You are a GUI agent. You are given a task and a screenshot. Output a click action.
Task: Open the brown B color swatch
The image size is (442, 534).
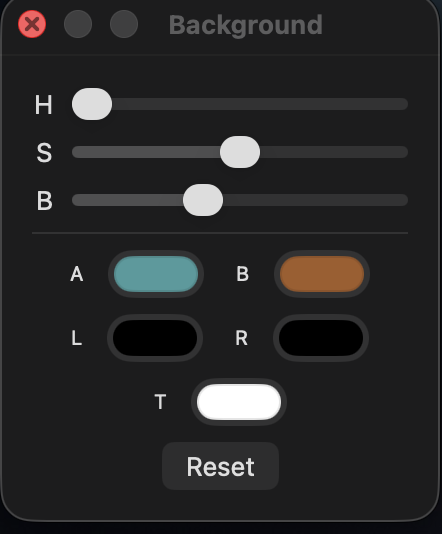(322, 274)
